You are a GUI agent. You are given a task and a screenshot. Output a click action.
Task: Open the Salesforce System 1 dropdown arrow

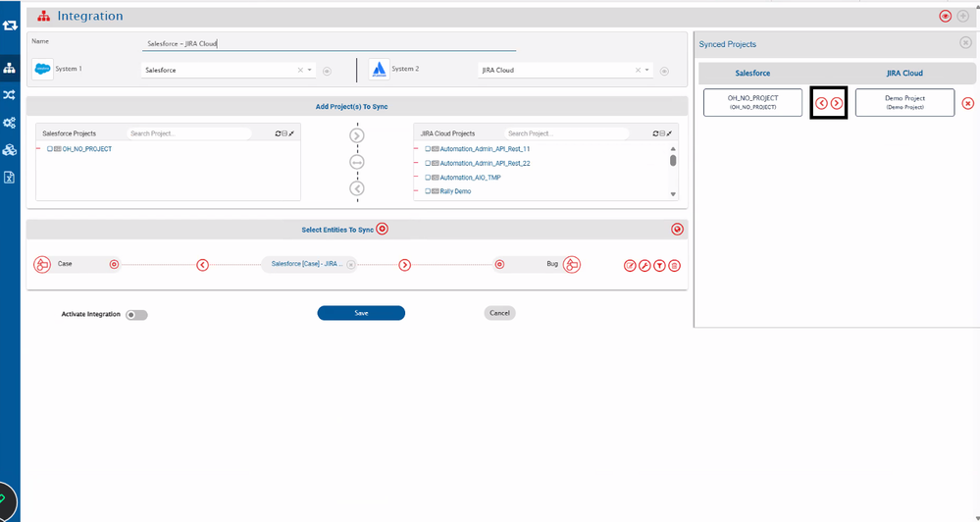(x=309, y=70)
